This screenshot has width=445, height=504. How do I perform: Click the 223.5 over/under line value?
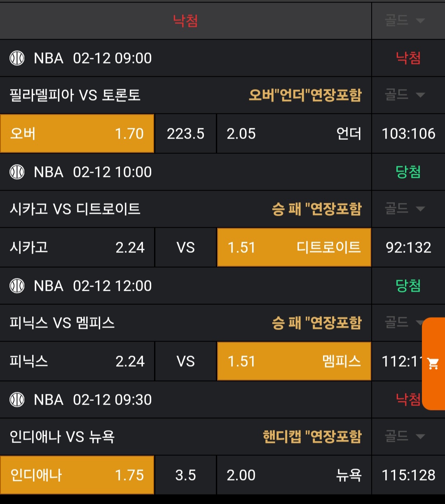185,134
